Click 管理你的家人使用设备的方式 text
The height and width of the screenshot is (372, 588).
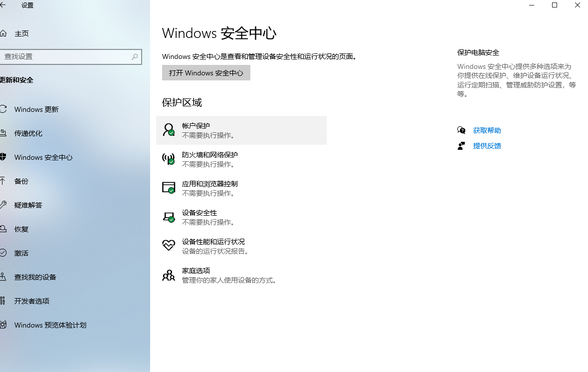coord(229,280)
